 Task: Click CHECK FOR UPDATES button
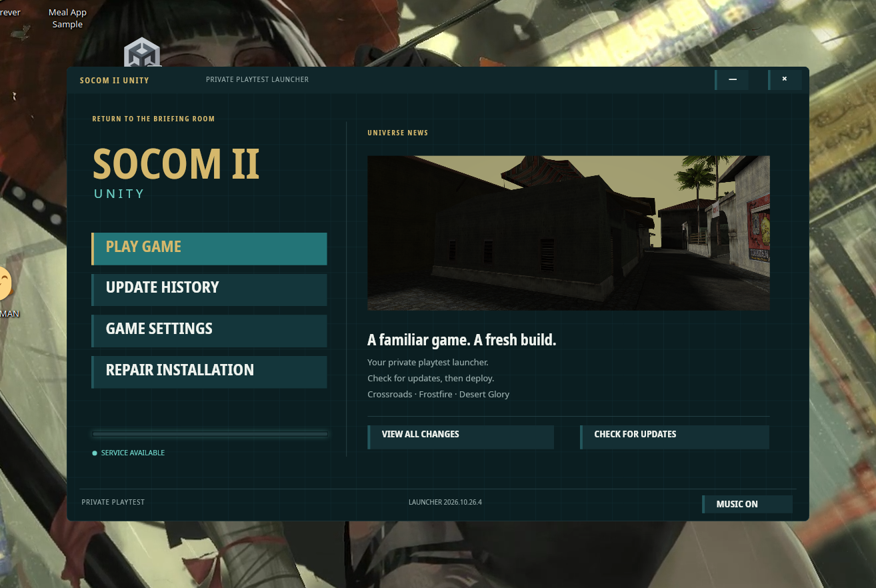click(x=675, y=437)
